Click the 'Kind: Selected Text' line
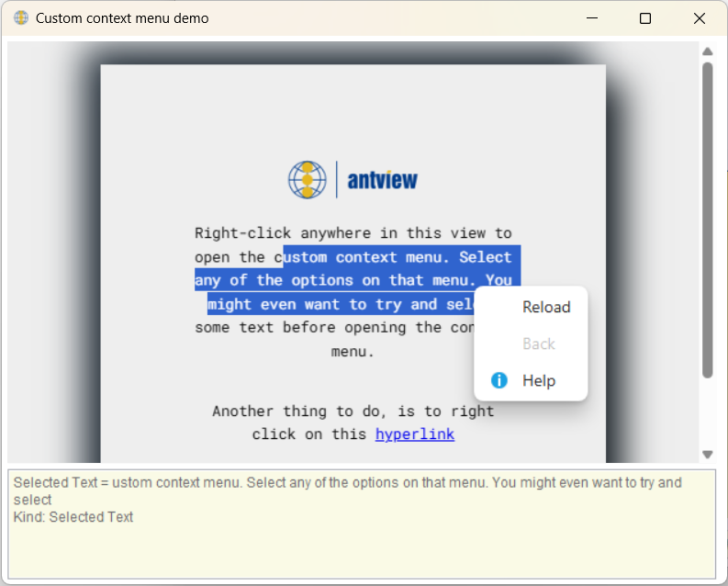 point(73,517)
